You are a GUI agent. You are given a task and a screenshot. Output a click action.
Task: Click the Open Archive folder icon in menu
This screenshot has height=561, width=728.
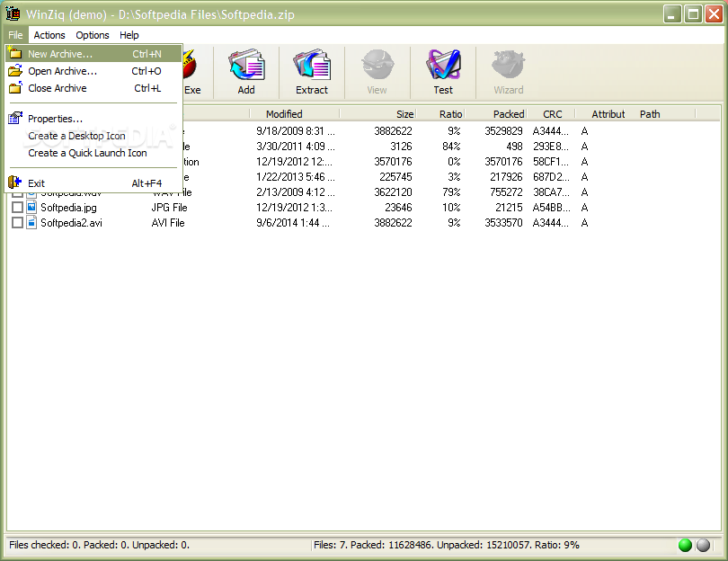click(x=15, y=71)
